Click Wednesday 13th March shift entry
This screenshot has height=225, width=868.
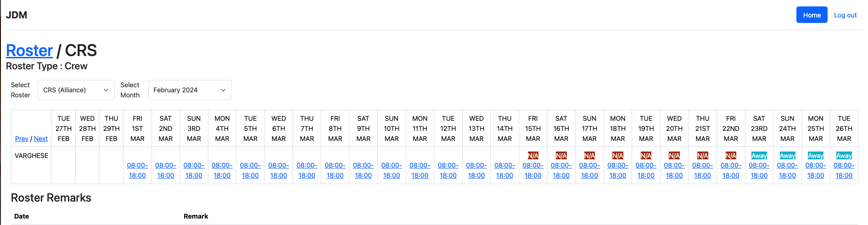coord(476,170)
